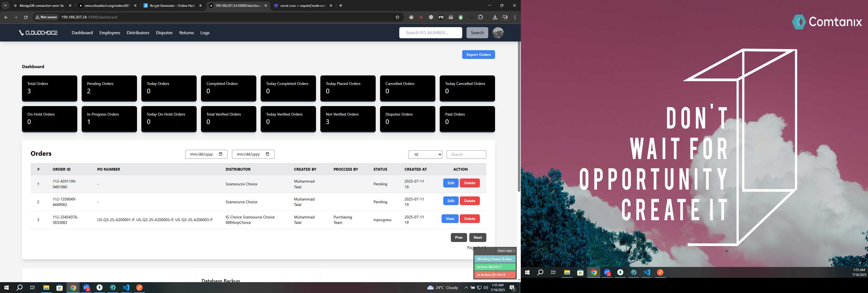The image size is (868, 293).
Task: Open the FD extension icon
Action: pyautogui.click(x=441, y=17)
